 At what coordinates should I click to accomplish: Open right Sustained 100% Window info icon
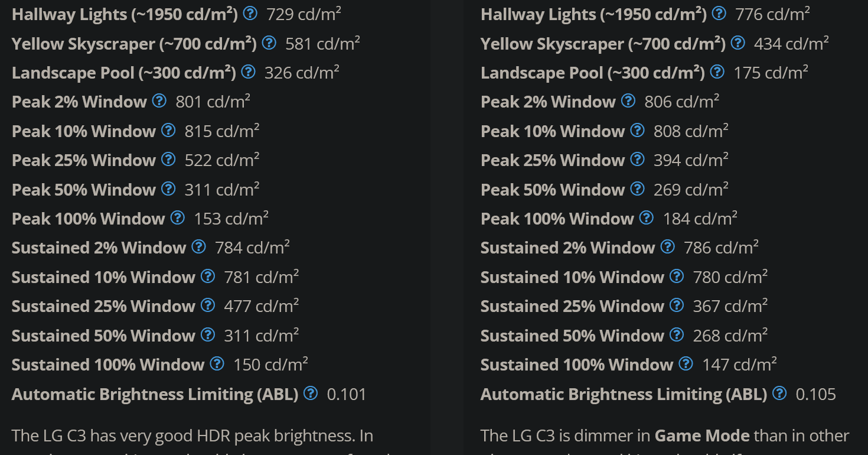click(686, 363)
